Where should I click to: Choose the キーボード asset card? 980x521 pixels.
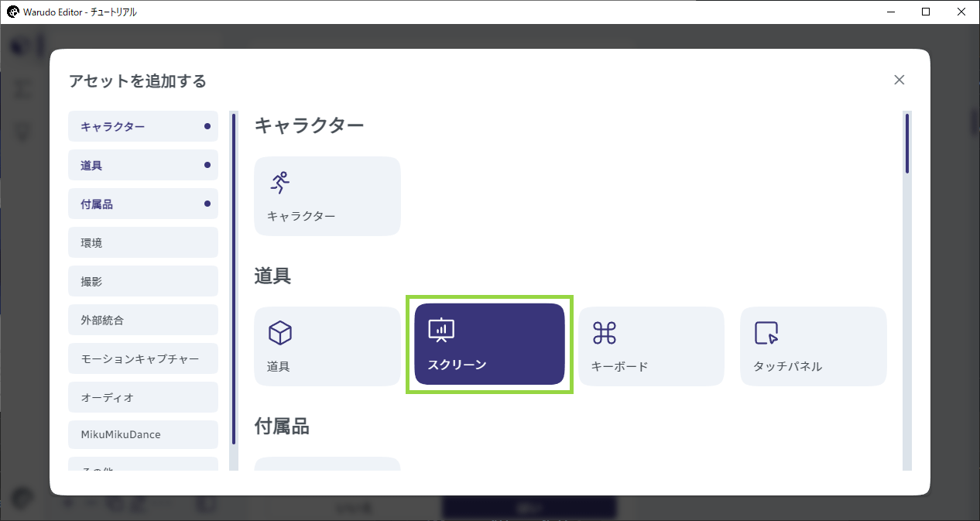click(651, 346)
